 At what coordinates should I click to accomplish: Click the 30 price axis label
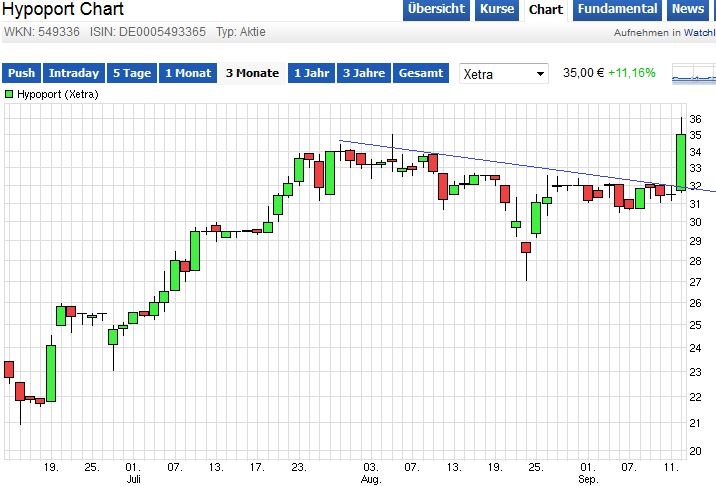tap(695, 222)
